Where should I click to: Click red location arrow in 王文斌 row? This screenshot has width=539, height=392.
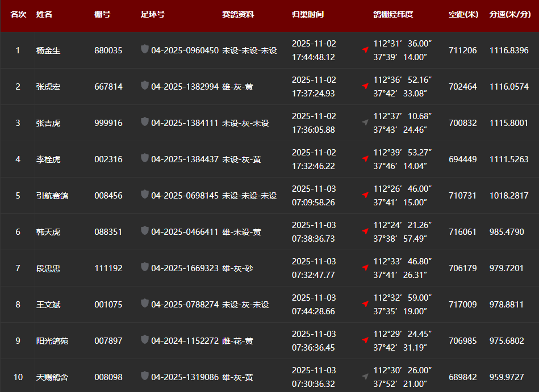pyautogui.click(x=365, y=304)
